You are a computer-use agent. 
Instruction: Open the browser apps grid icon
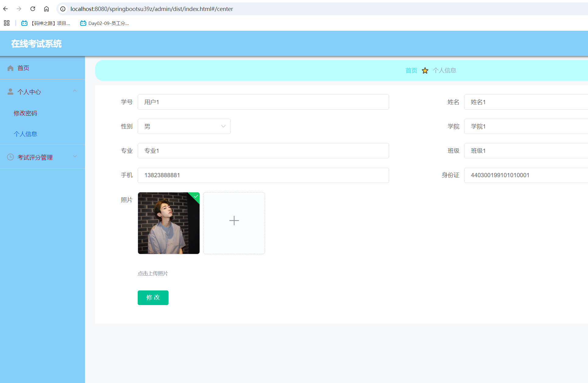tap(7, 23)
